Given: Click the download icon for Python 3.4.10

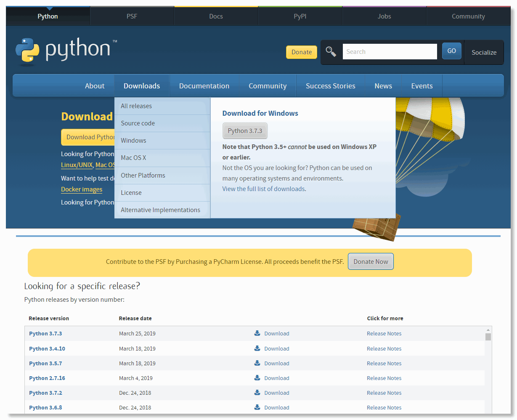Looking at the screenshot, I should click(x=257, y=348).
